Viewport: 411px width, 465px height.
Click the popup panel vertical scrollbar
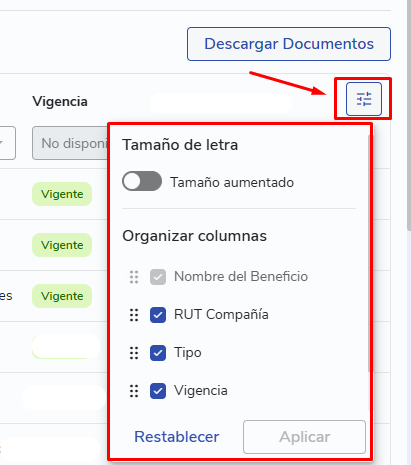(x=369, y=253)
